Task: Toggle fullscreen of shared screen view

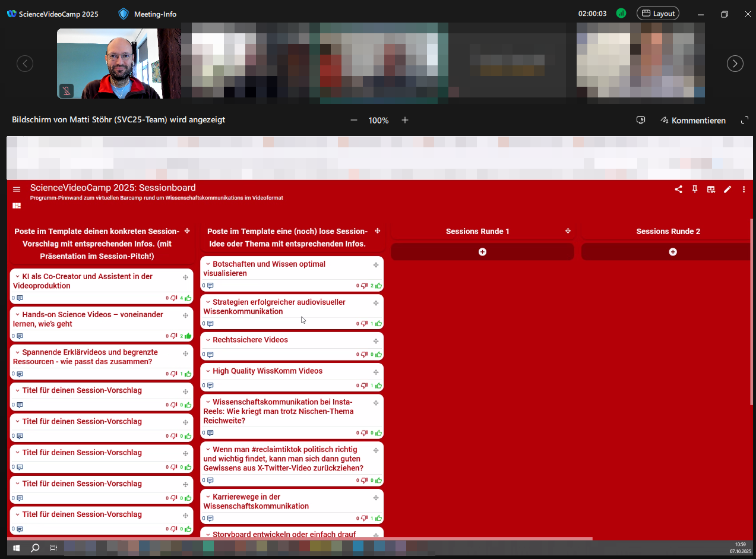Action: point(745,120)
